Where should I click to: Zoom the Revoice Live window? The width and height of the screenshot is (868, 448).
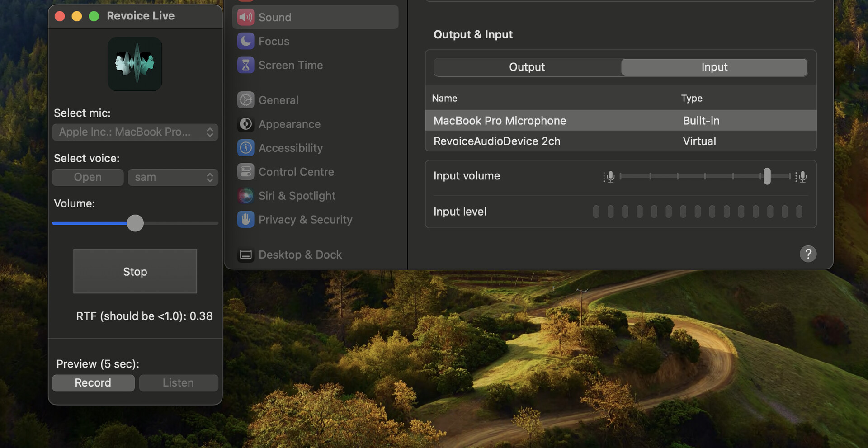[94, 16]
